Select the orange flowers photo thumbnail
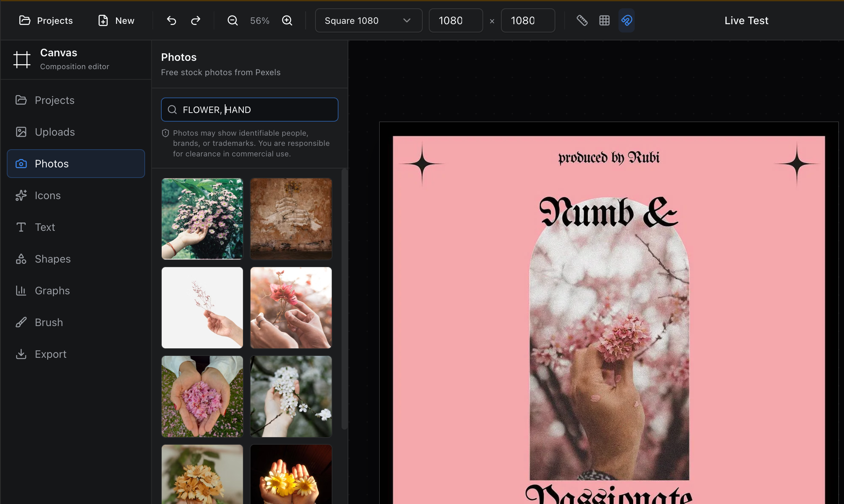 pos(202,474)
